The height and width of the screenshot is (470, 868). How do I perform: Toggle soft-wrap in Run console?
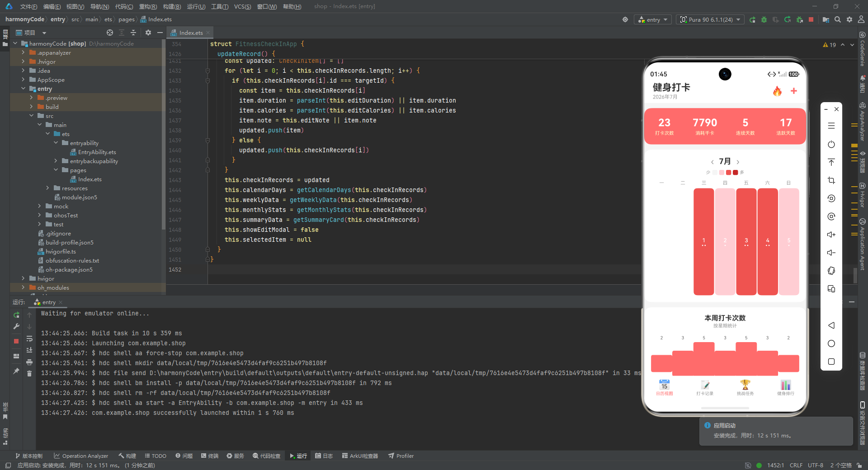click(x=29, y=338)
